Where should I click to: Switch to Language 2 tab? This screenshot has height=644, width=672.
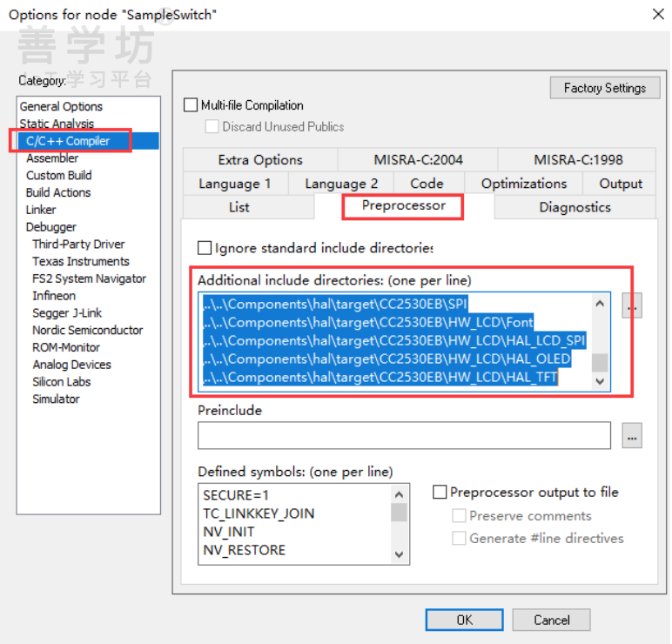coord(341,184)
